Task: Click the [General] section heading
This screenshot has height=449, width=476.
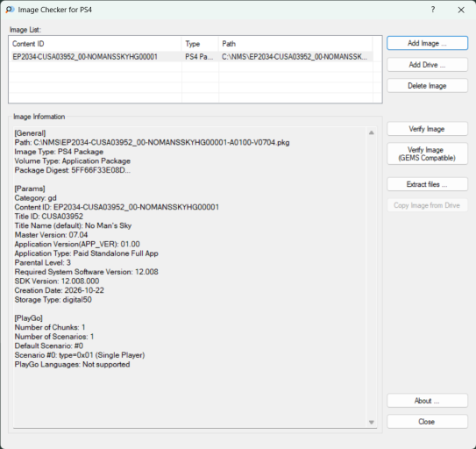Action: (30, 133)
